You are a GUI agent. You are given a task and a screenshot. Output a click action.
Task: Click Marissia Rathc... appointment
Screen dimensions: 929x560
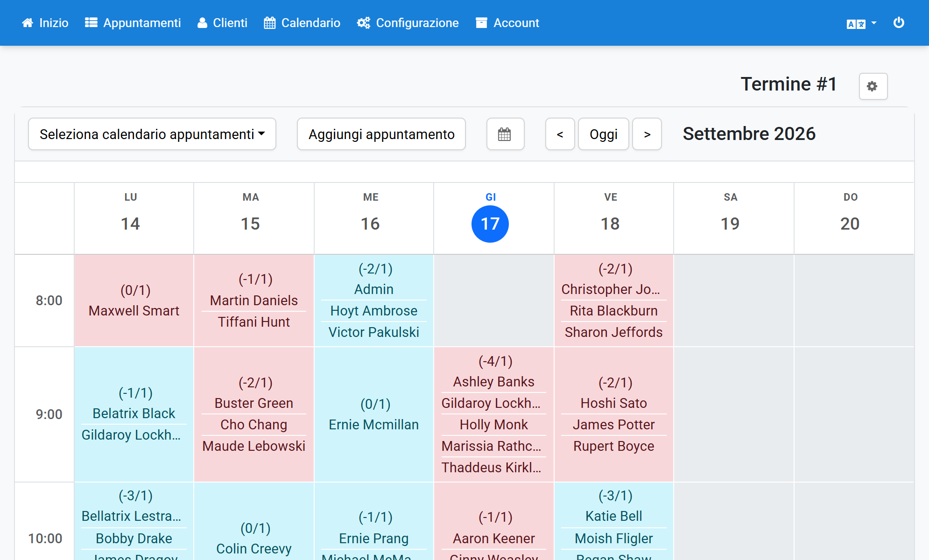492,446
